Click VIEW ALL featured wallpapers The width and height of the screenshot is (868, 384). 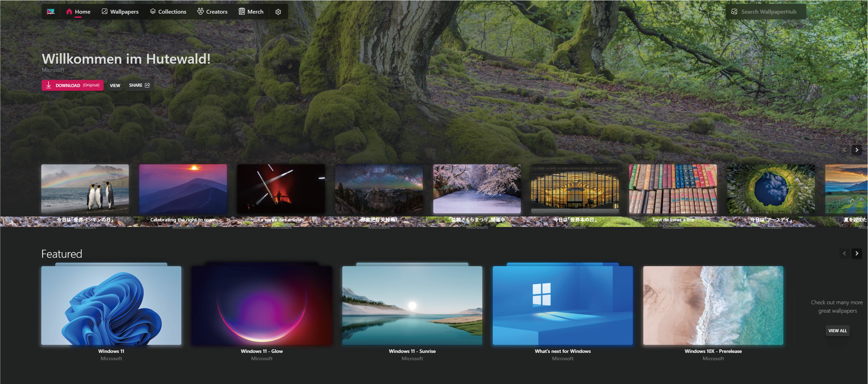[837, 330]
